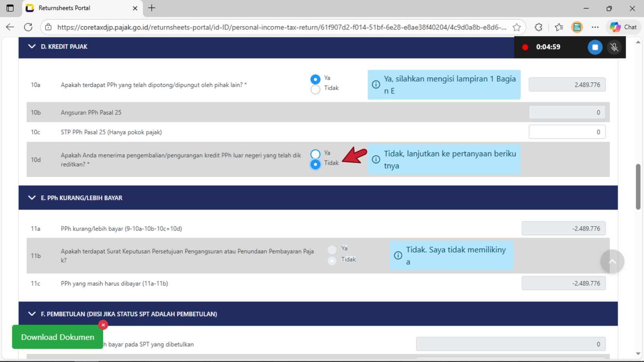Open the Favorites list icon
Screen dimensions: 644x362
tap(559, 27)
